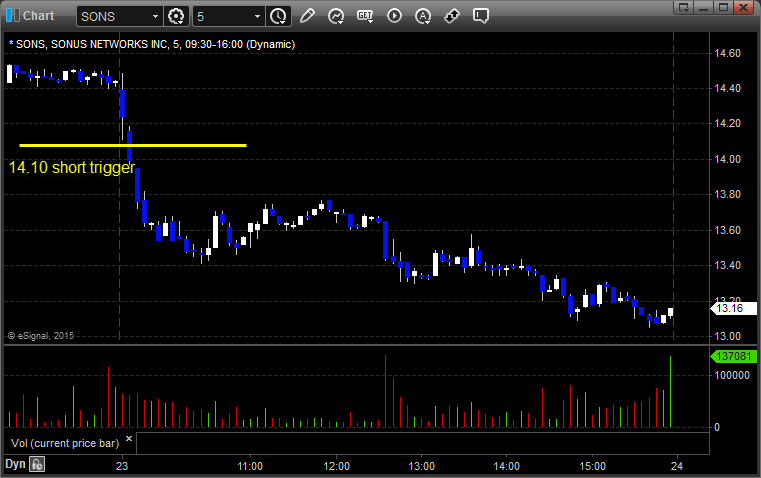Click the speech bubble alert icon
This screenshot has width=761, height=478.
coord(480,16)
